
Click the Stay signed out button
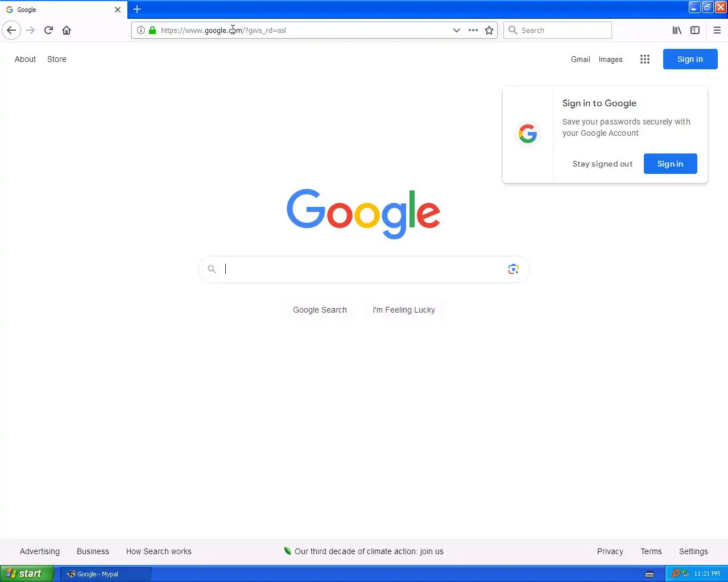click(602, 164)
